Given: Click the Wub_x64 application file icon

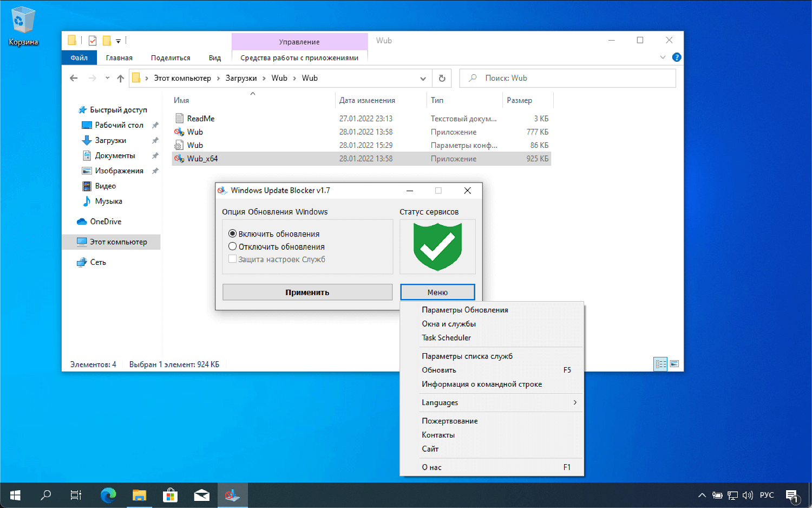Looking at the screenshot, I should click(179, 159).
